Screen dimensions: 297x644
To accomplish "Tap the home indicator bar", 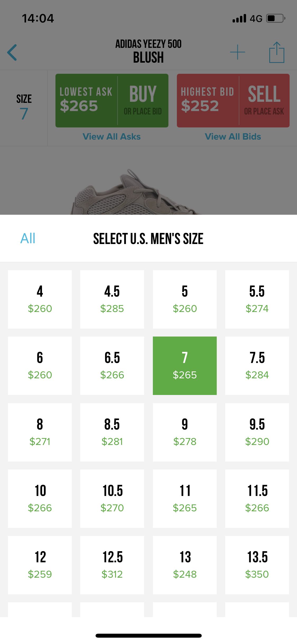I will [148, 636].
